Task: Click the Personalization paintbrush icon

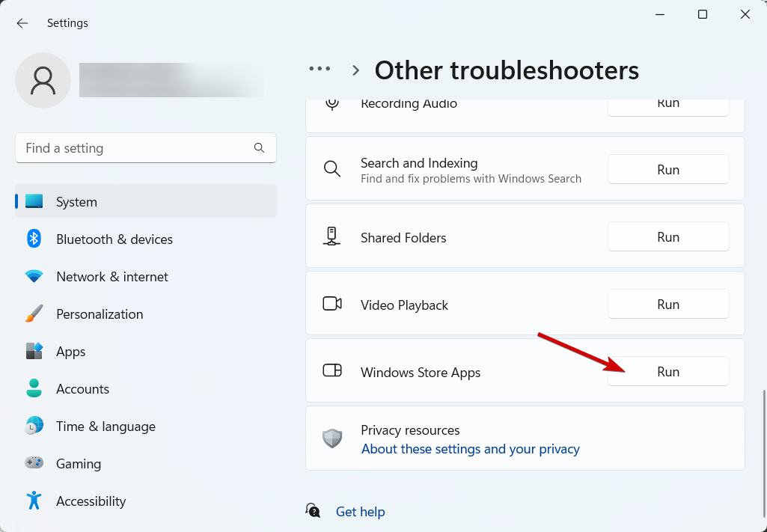Action: [34, 314]
